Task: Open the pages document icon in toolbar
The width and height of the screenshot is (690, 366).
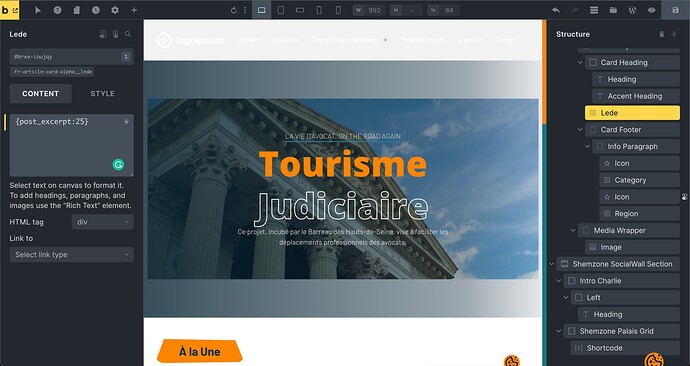Action: (77, 10)
